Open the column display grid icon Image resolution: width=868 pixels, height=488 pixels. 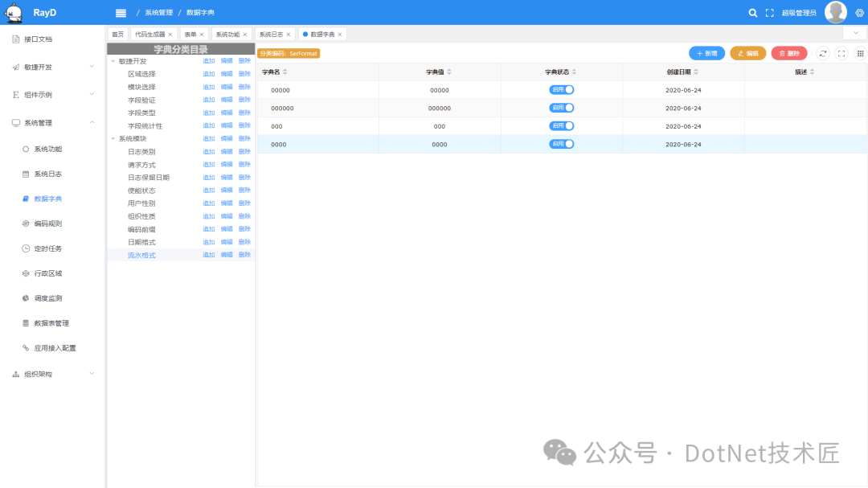click(860, 54)
